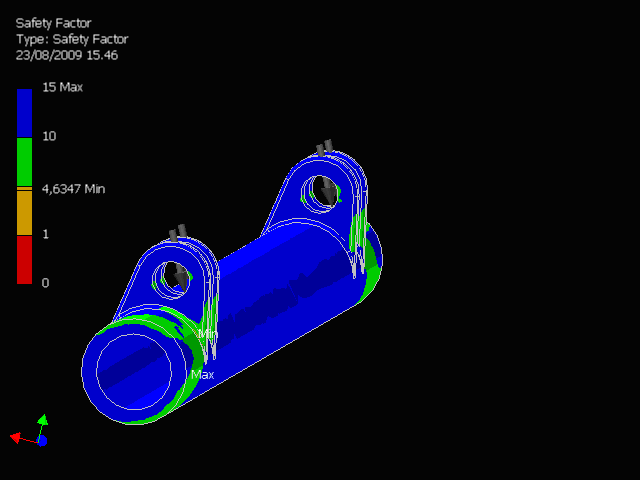Click the pins on top of front lug
Viewport: 640px width, 481px height.
point(178,232)
